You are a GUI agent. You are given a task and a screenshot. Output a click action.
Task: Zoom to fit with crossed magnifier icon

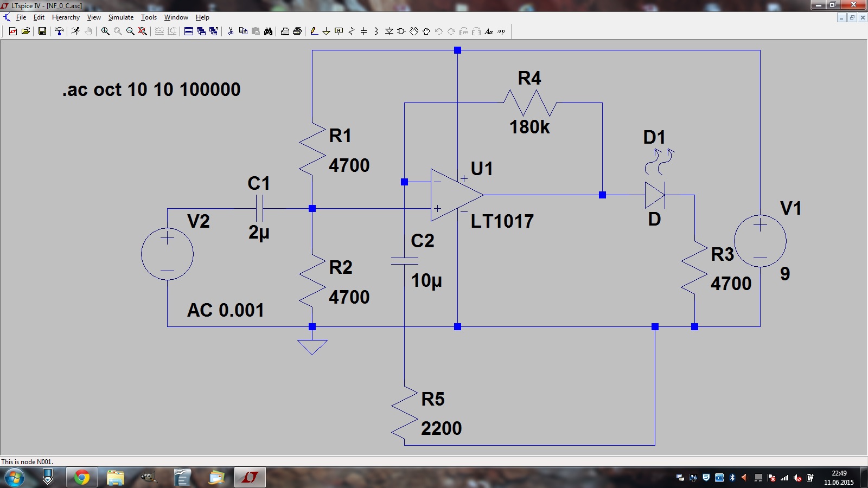click(143, 31)
